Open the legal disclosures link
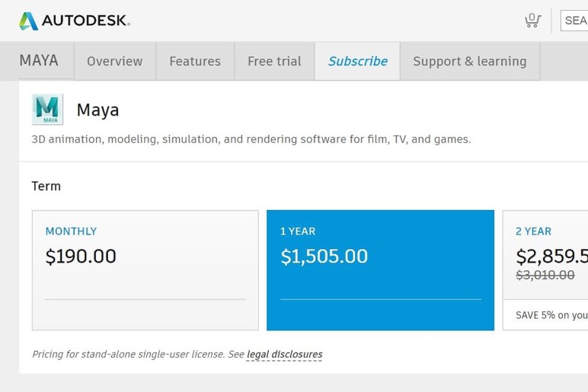Screen dimensions: 588x392 coord(284,354)
